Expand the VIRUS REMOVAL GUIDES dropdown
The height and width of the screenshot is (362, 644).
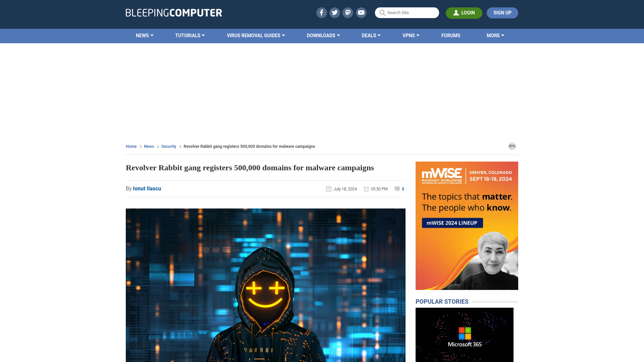[255, 35]
